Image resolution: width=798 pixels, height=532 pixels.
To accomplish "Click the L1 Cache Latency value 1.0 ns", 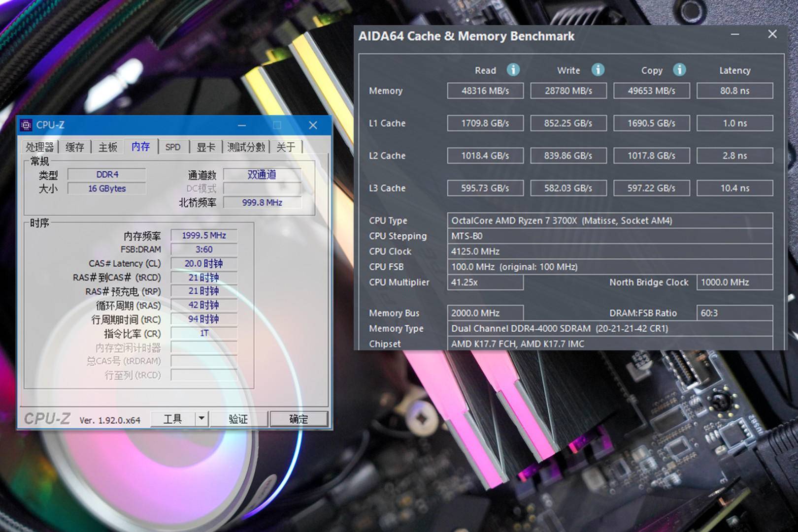I will (x=734, y=123).
